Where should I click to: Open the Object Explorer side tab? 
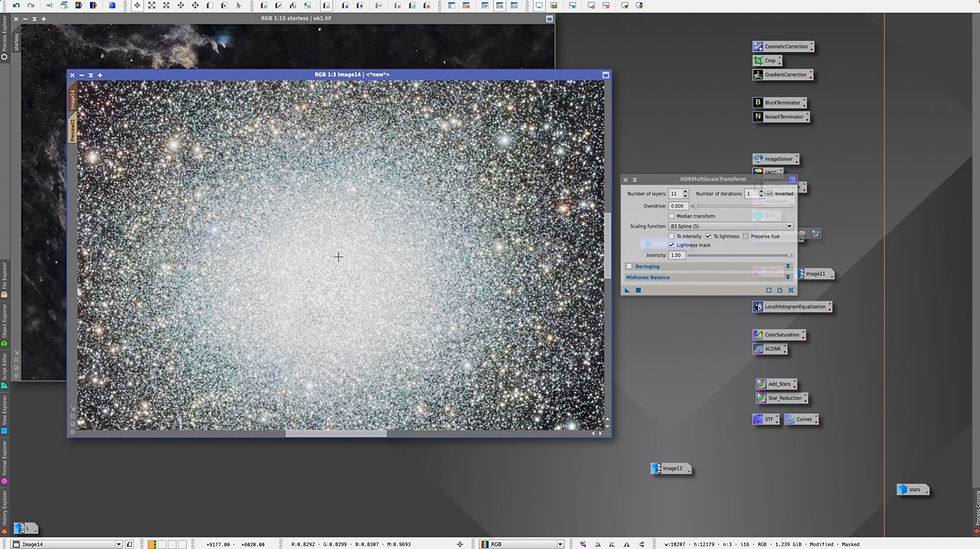4,325
